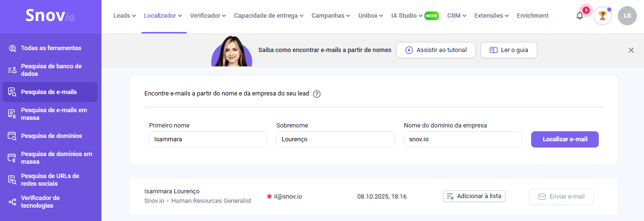
Task: Open Verificador de tecnologias tool
Action: 50,202
